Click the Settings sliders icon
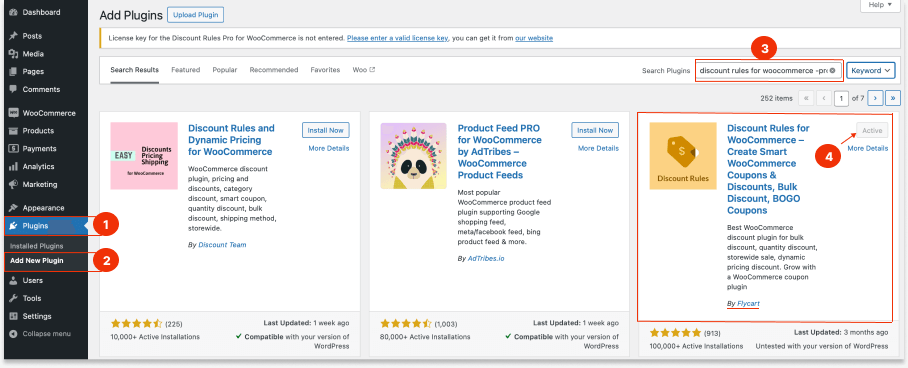The image size is (908, 368). pos(13,316)
